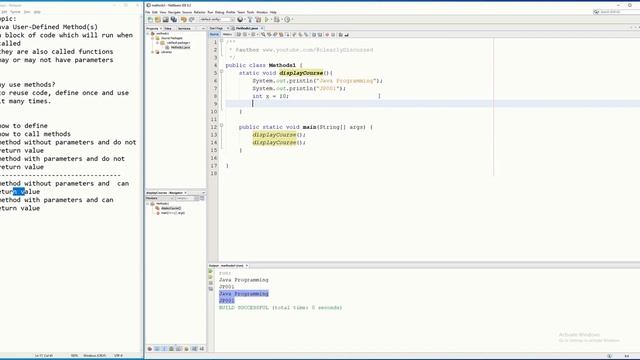Image resolution: width=640 pixels, height=360 pixels.
Task: Click line number 12 in the editor gutter
Action: coord(214,127)
